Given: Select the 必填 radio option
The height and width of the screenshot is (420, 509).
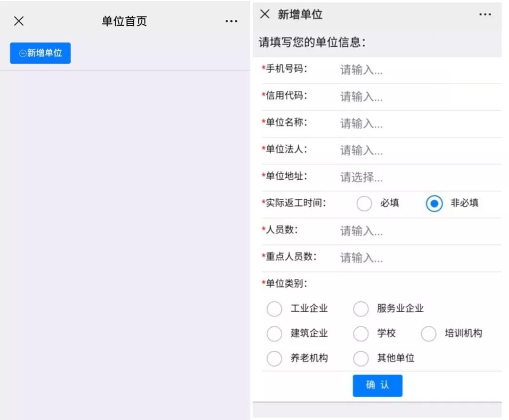Looking at the screenshot, I should pyautogui.click(x=364, y=204).
